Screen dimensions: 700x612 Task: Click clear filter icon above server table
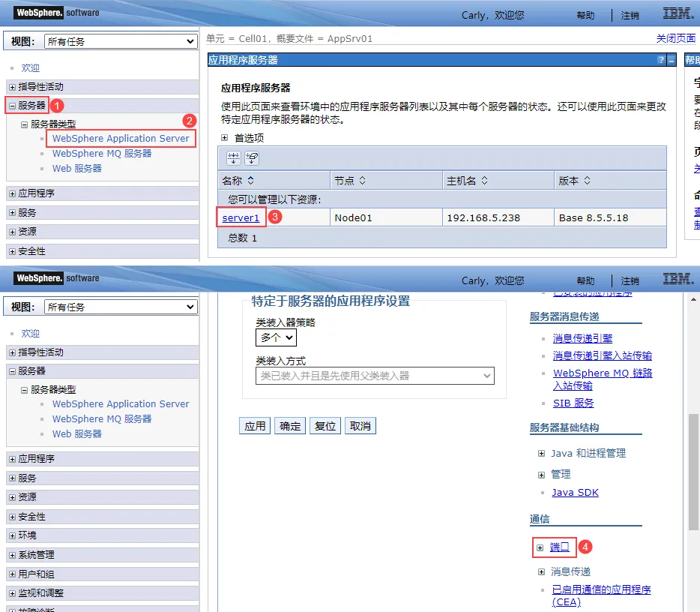(252, 158)
